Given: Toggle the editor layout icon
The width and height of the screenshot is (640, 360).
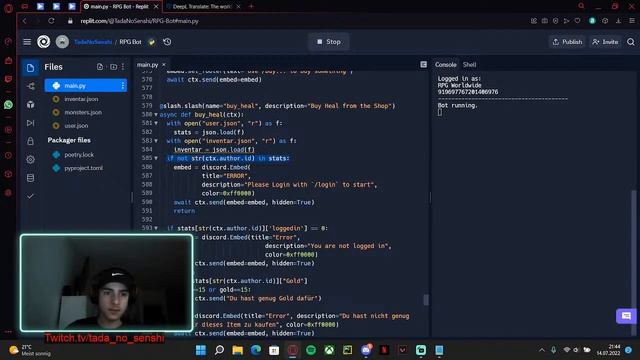Looking at the screenshot, I should [x=424, y=64].
